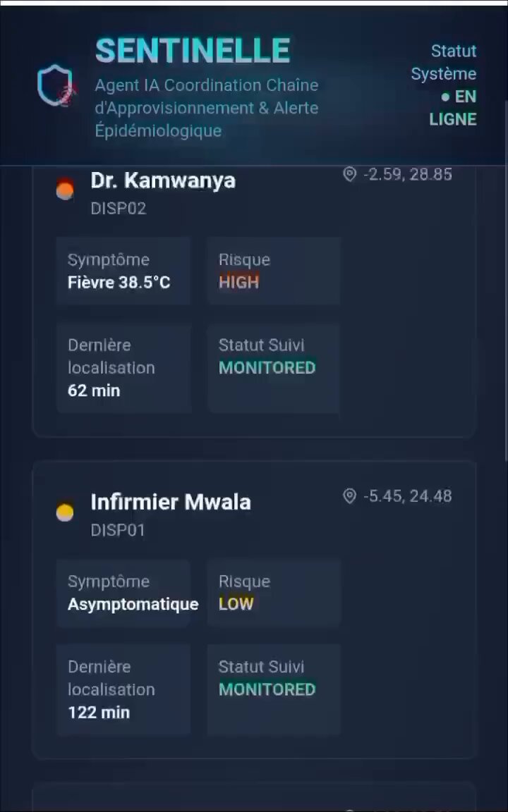Click the Sentinelle shield logo icon
Screen dimensions: 508x812
[56, 85]
